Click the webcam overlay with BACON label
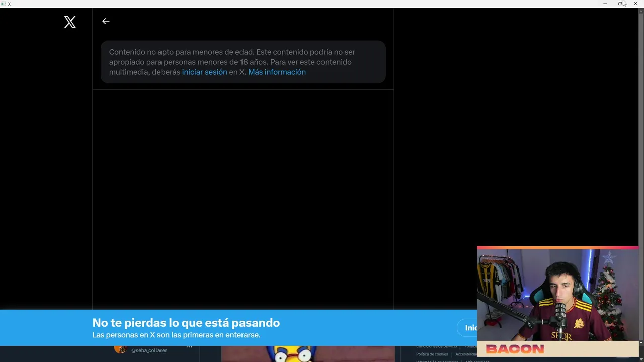The height and width of the screenshot is (362, 644). tap(557, 302)
